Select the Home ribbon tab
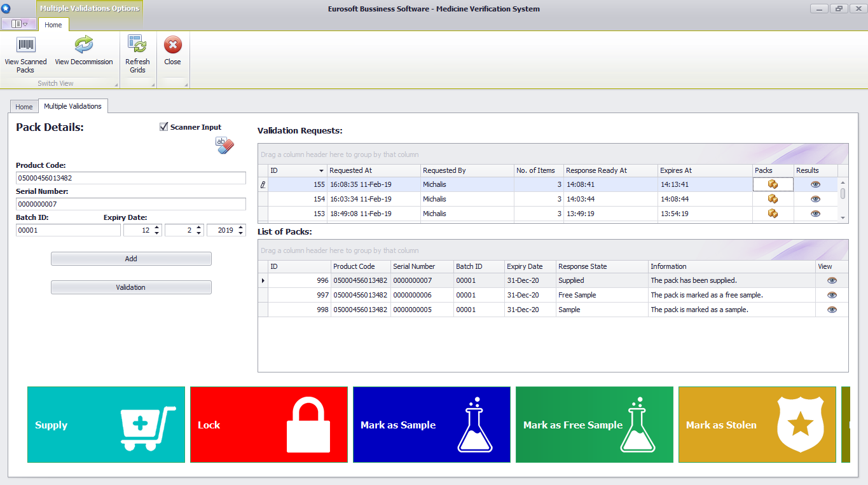 [53, 25]
